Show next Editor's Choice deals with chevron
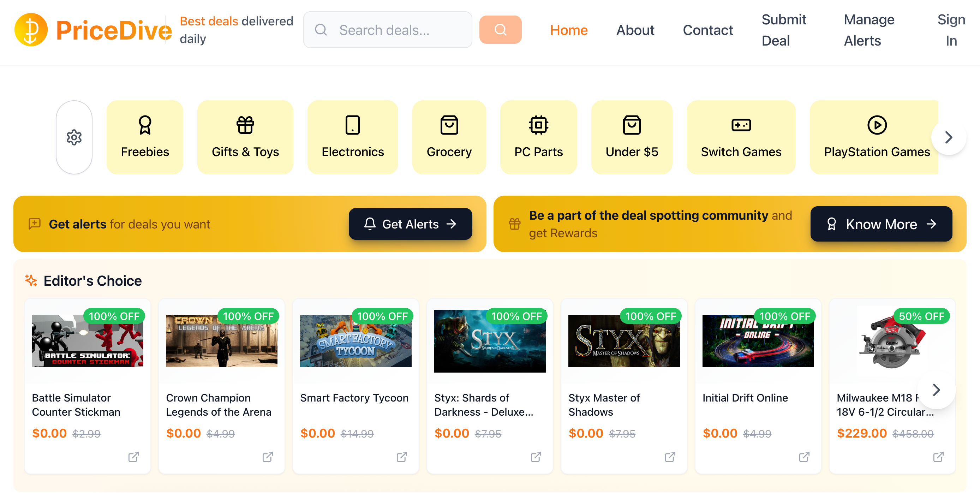980x493 pixels. pos(936,390)
